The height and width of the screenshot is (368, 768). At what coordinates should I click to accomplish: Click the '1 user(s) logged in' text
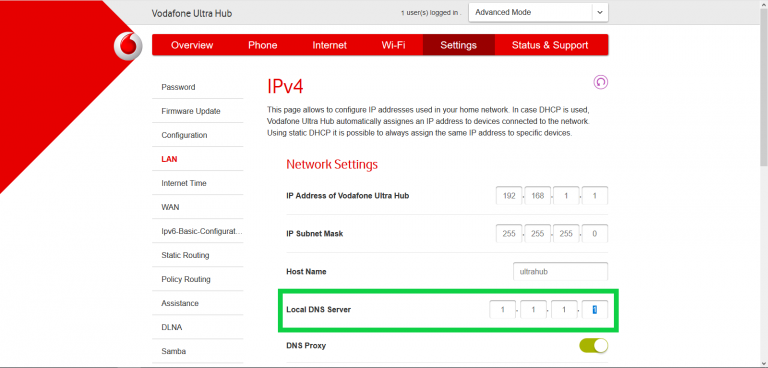431,13
